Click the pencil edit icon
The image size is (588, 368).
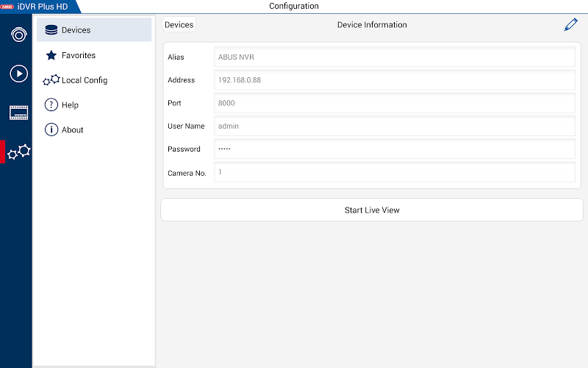tap(570, 24)
